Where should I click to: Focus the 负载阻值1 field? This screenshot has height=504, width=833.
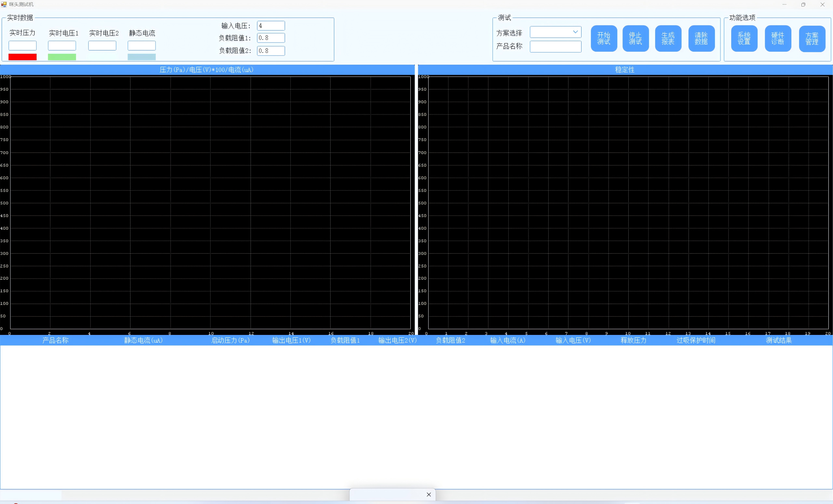click(x=271, y=38)
